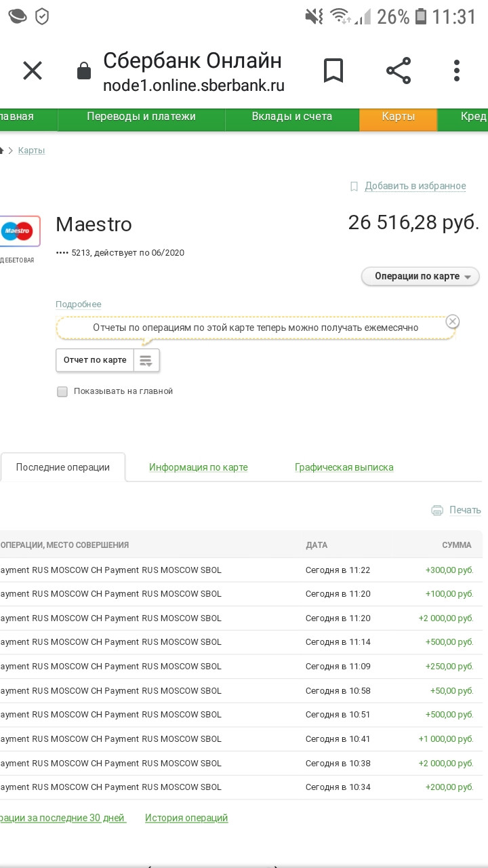Expand 'Операции по карте' dropdown
Viewport: 488px width, 868px height.
point(420,277)
